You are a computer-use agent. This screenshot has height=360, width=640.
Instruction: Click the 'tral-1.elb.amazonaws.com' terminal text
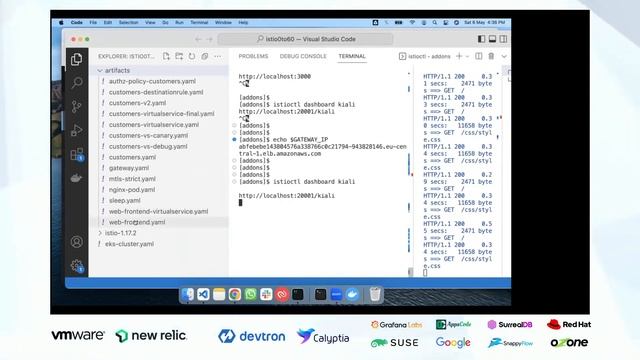(x=280, y=154)
